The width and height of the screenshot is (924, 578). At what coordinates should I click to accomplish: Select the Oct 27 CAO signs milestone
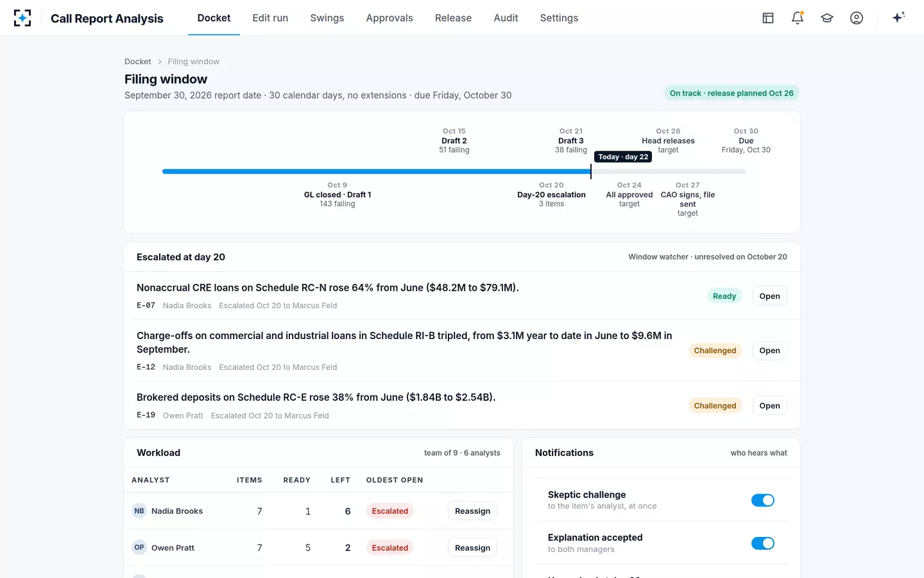pyautogui.click(x=688, y=199)
